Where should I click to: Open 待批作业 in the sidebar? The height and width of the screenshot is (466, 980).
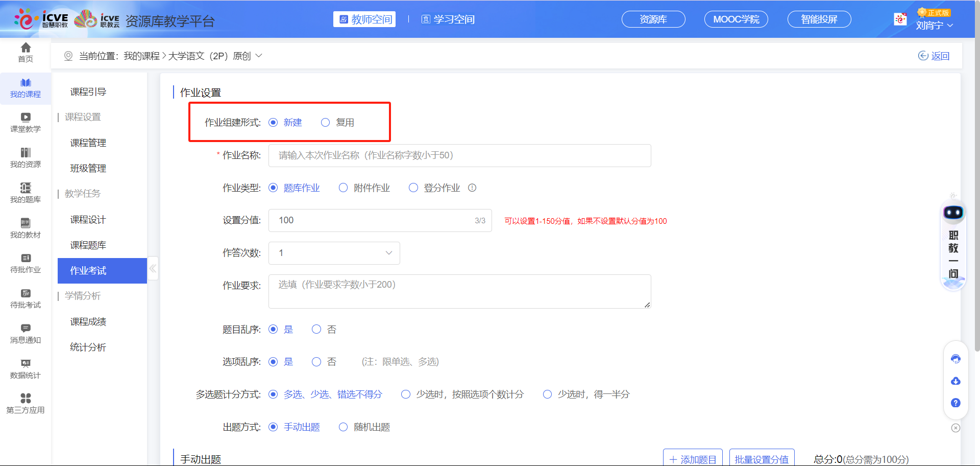point(25,263)
